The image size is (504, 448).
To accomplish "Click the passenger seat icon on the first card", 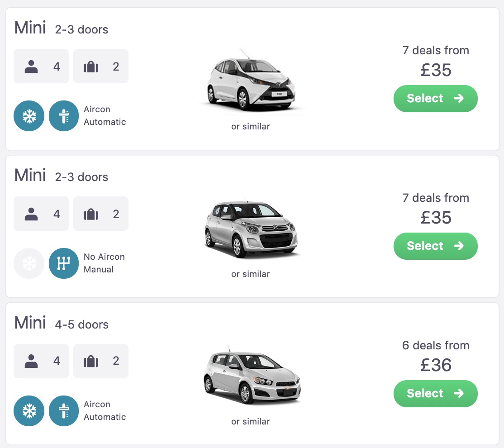I will (x=31, y=67).
